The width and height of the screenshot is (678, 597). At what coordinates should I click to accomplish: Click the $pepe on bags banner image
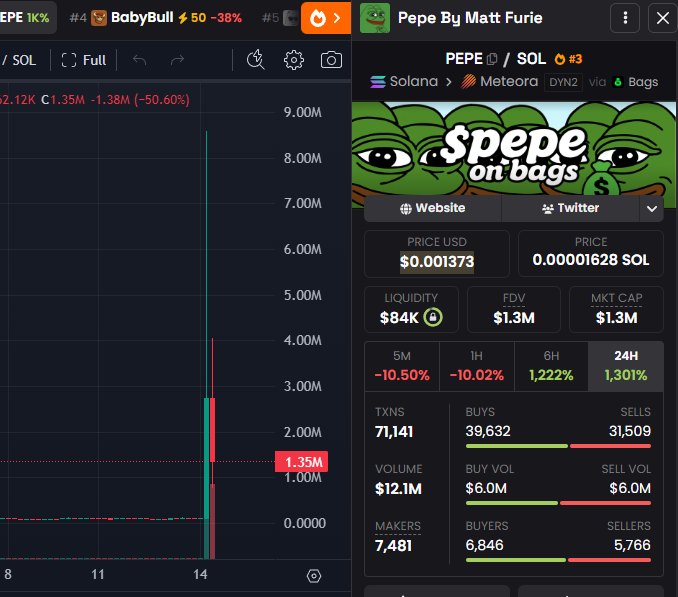[x=514, y=149]
